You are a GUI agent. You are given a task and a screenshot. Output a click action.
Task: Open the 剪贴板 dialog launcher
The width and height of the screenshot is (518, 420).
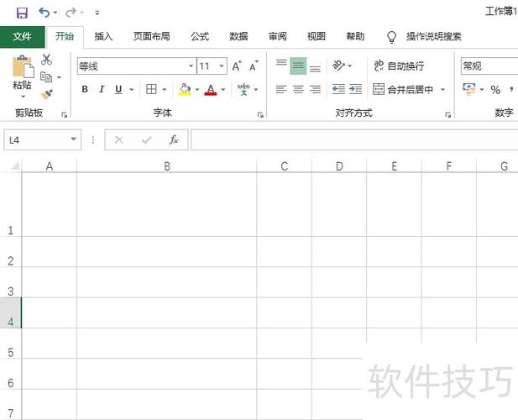[64, 115]
